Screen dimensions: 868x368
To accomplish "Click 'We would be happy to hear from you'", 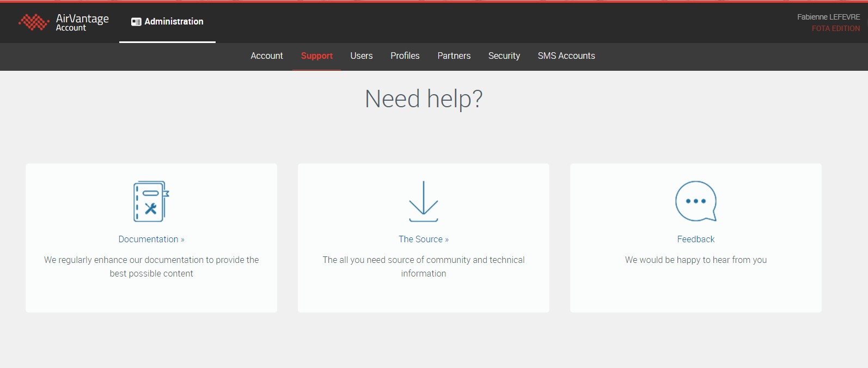I will [x=696, y=260].
